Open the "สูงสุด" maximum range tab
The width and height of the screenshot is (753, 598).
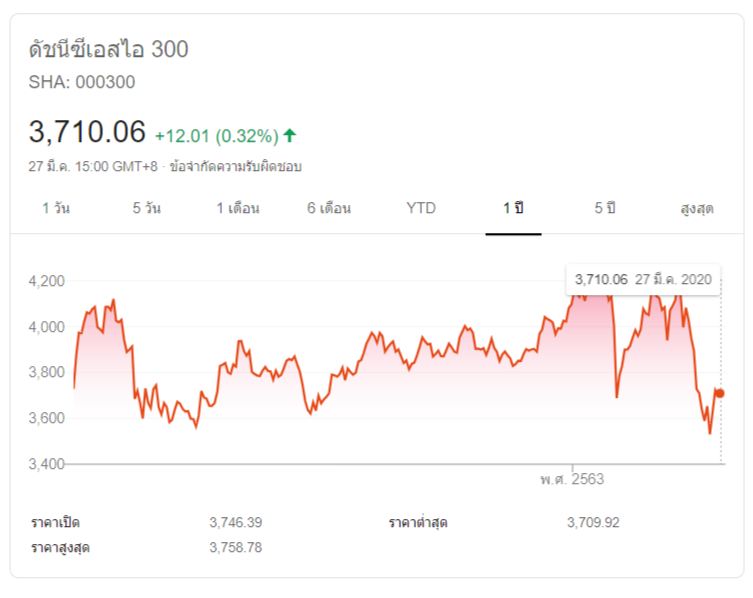(x=696, y=208)
